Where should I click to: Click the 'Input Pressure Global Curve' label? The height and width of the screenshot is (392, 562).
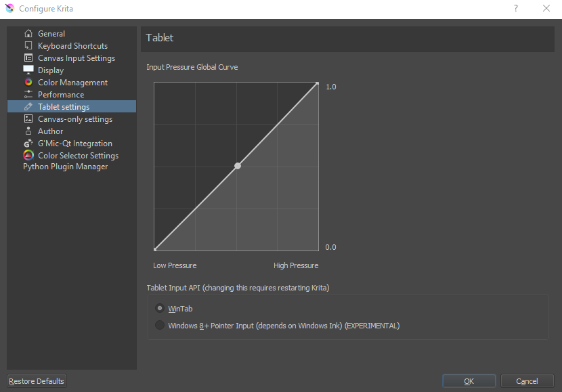click(x=192, y=67)
